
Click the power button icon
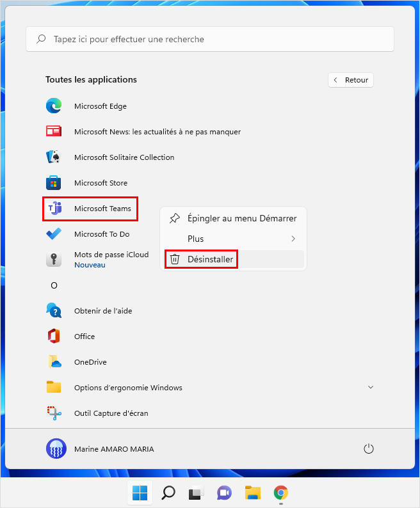tap(369, 448)
